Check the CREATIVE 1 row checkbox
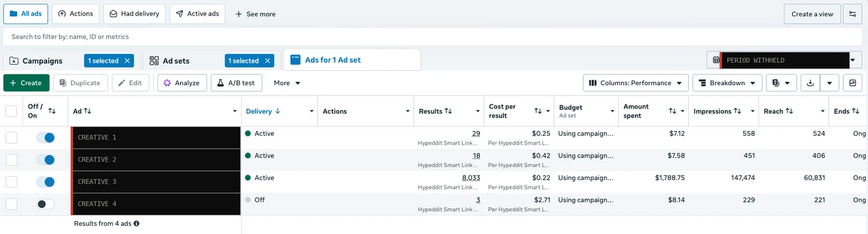This screenshot has width=868, height=234. pyautogui.click(x=11, y=137)
